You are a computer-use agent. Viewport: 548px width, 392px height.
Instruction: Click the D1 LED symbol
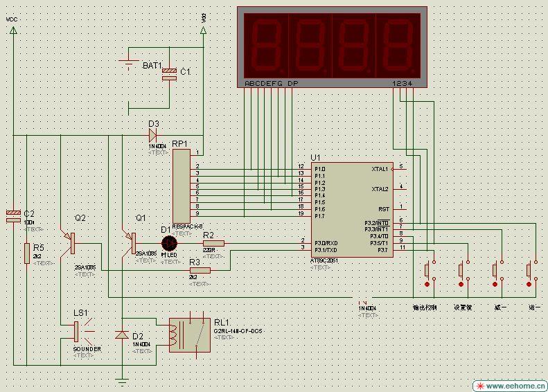pyautogui.click(x=170, y=244)
